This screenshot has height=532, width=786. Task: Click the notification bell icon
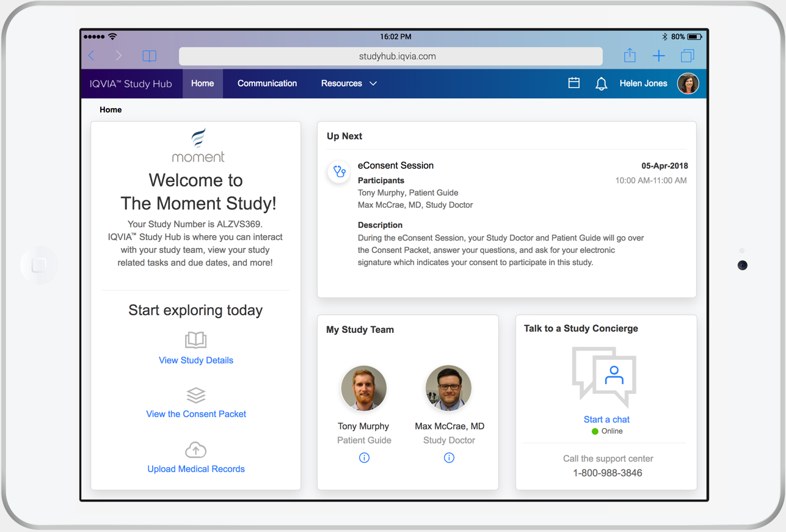tap(601, 84)
